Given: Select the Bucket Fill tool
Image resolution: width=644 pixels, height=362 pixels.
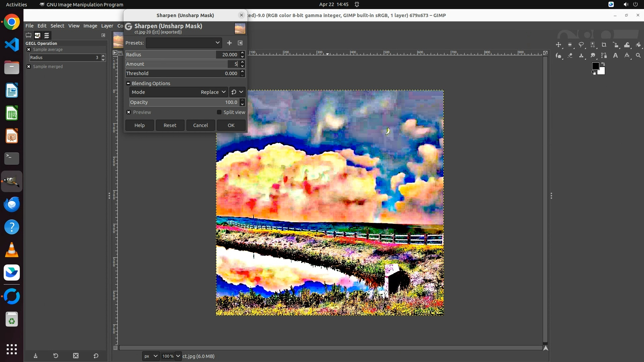Looking at the screenshot, I should tap(638, 45).
